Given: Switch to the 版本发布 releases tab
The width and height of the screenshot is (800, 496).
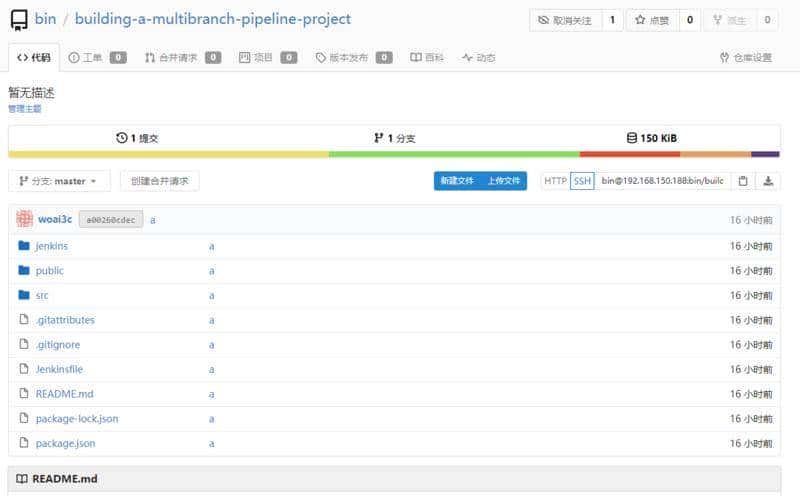Looking at the screenshot, I should (354, 57).
